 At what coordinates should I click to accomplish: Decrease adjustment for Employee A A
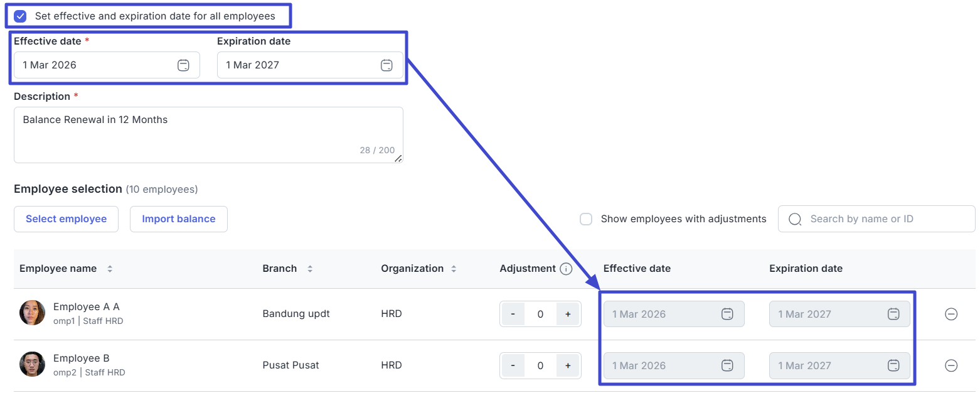click(x=513, y=314)
